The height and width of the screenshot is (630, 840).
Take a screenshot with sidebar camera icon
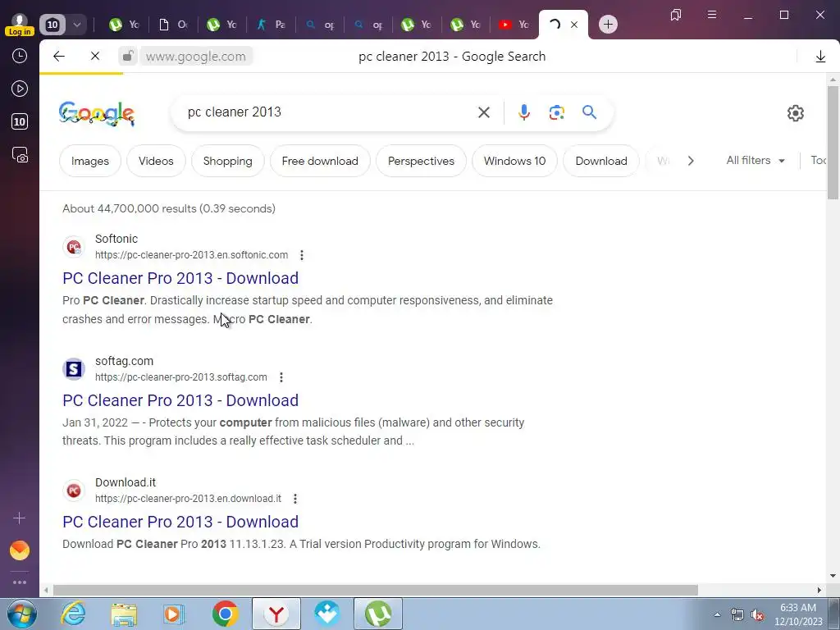20,155
